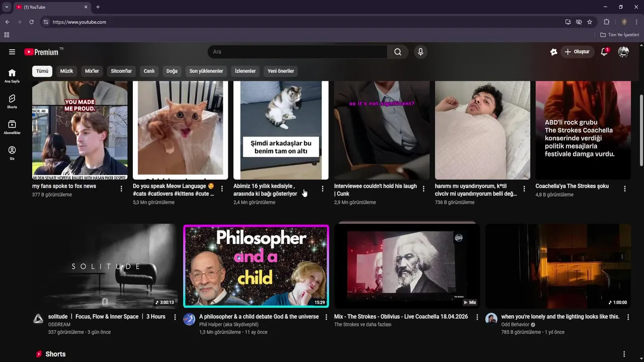Image resolution: width=644 pixels, height=362 pixels.
Task: Open the notifications bell
Action: tap(605, 52)
